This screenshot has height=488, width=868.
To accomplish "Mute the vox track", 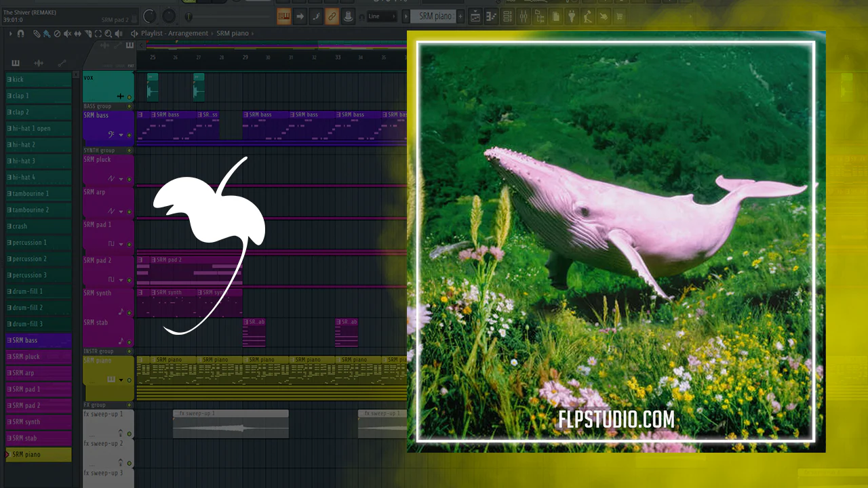I will click(130, 98).
